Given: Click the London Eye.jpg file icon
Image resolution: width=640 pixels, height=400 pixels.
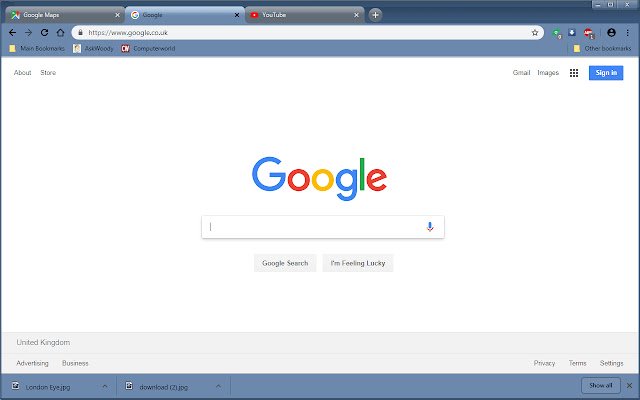Looking at the screenshot, I should [x=16, y=386].
